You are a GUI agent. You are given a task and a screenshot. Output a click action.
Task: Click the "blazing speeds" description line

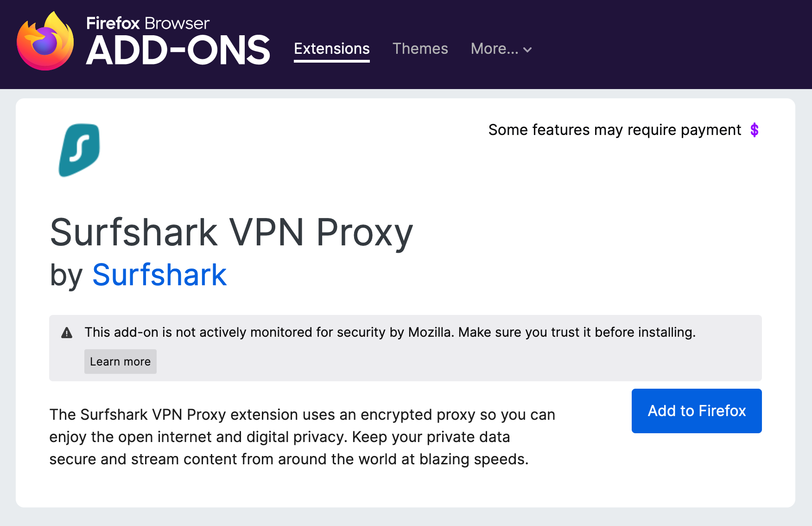288,459
